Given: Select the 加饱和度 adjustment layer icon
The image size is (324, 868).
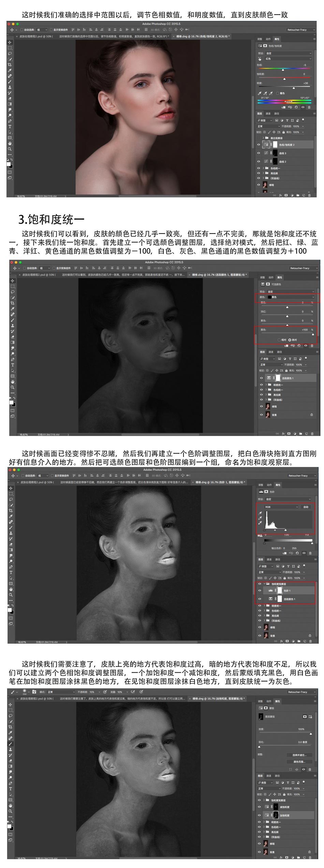Looking at the screenshot, I should coord(267,815).
